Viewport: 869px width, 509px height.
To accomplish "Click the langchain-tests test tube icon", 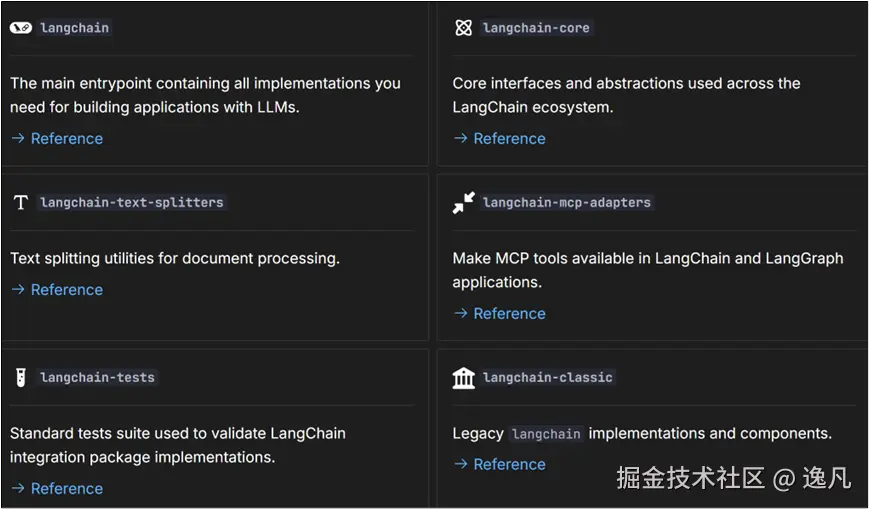I will point(21,378).
